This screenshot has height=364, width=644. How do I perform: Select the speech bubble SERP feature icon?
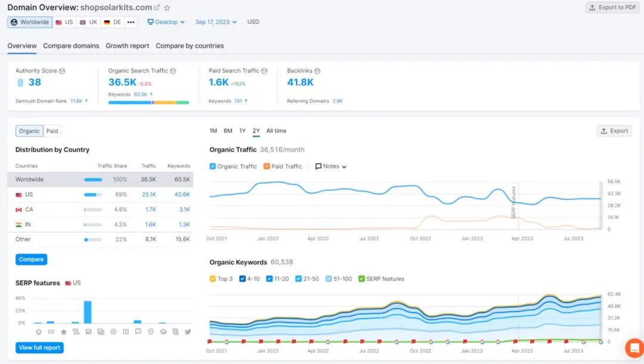coord(138,332)
